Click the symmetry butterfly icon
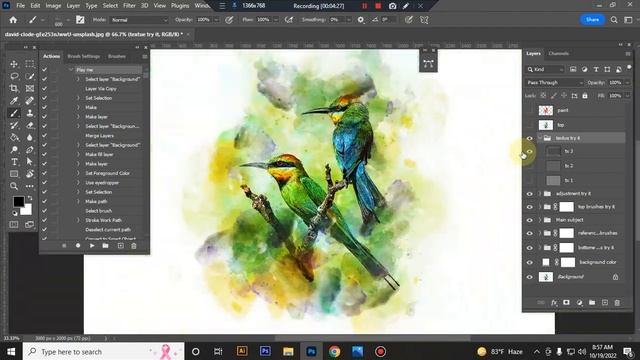This screenshot has width=640, height=360. coord(424,20)
